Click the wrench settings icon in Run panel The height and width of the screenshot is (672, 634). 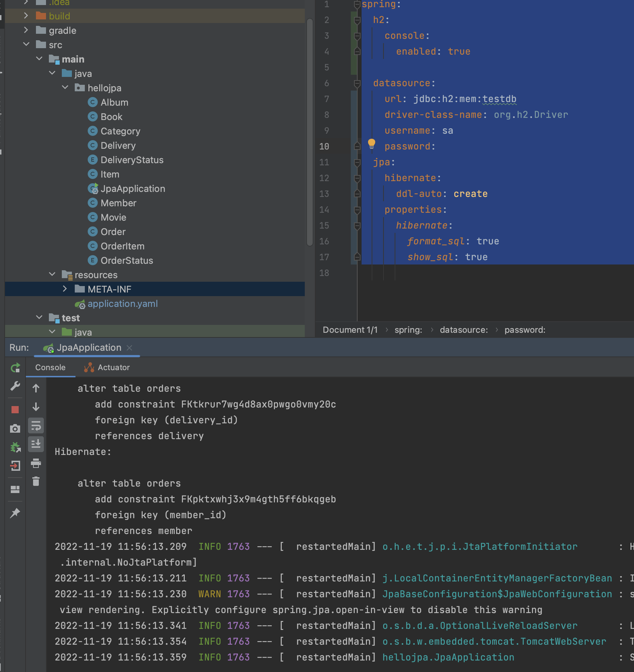pyautogui.click(x=15, y=386)
